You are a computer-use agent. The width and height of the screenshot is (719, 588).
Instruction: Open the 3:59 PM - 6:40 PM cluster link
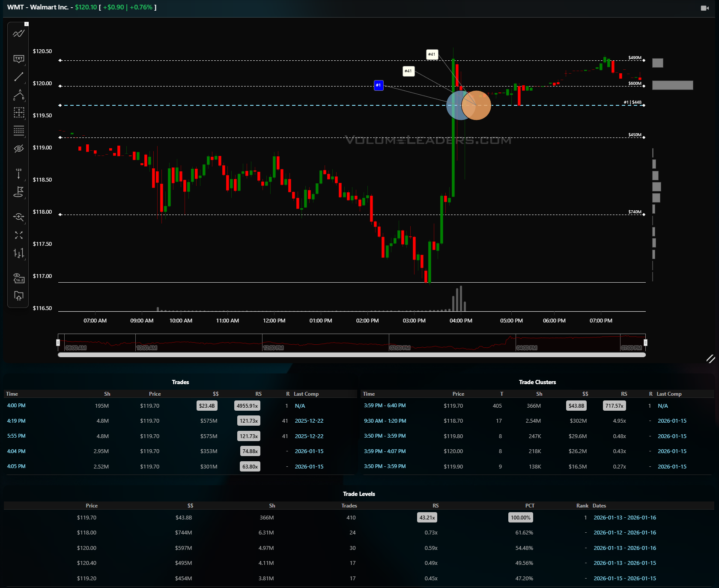385,406
